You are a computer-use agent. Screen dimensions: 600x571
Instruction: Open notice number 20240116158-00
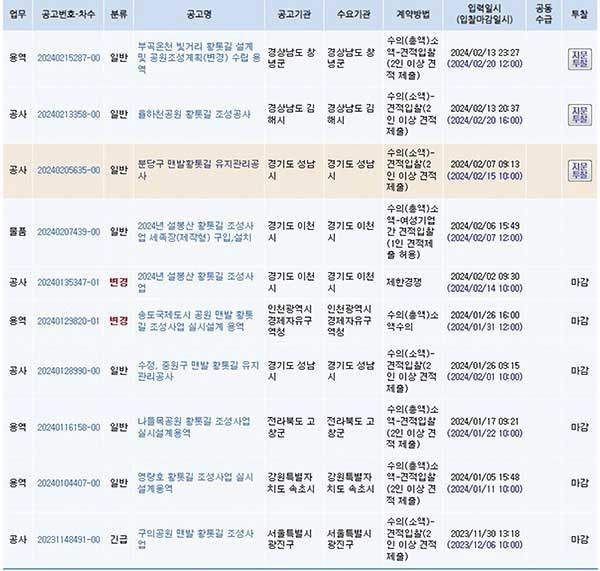[x=68, y=427]
